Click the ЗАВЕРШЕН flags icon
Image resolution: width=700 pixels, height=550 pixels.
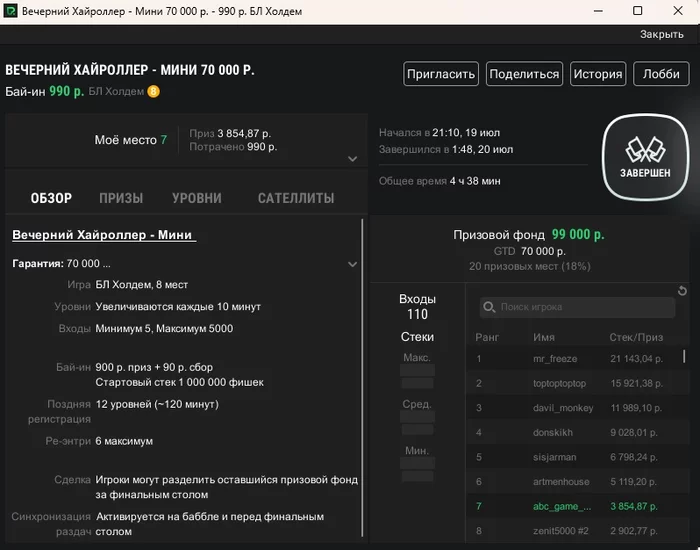[x=645, y=157]
